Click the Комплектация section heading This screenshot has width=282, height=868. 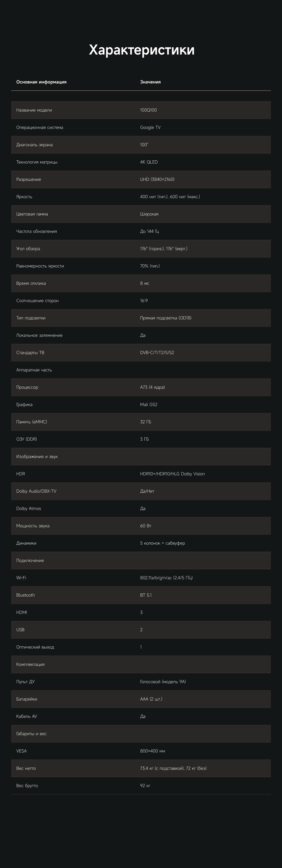pyautogui.click(x=30, y=664)
